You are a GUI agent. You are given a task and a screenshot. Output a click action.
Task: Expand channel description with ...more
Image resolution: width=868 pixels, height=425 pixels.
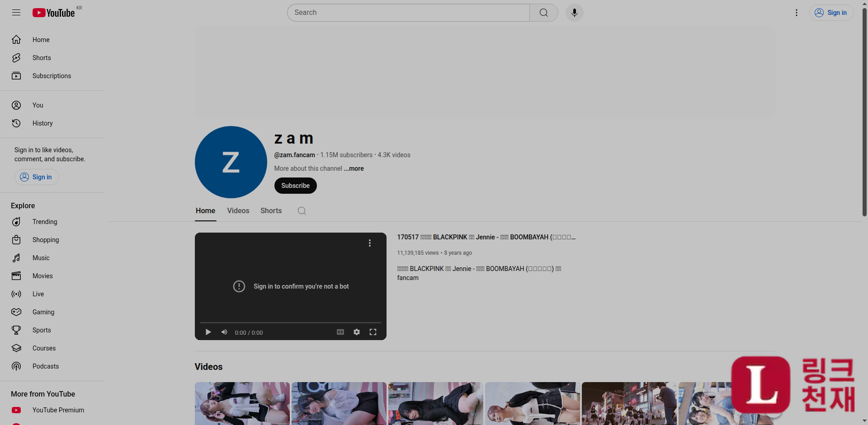click(354, 168)
